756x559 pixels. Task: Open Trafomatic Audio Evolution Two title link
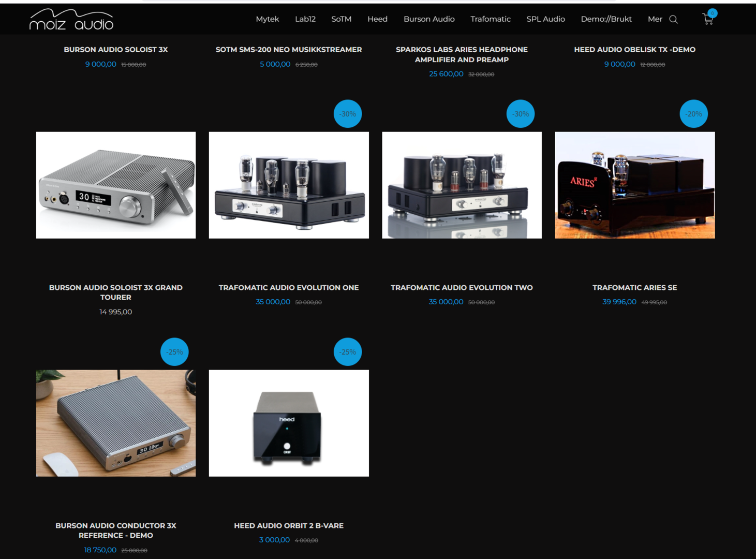click(x=462, y=288)
